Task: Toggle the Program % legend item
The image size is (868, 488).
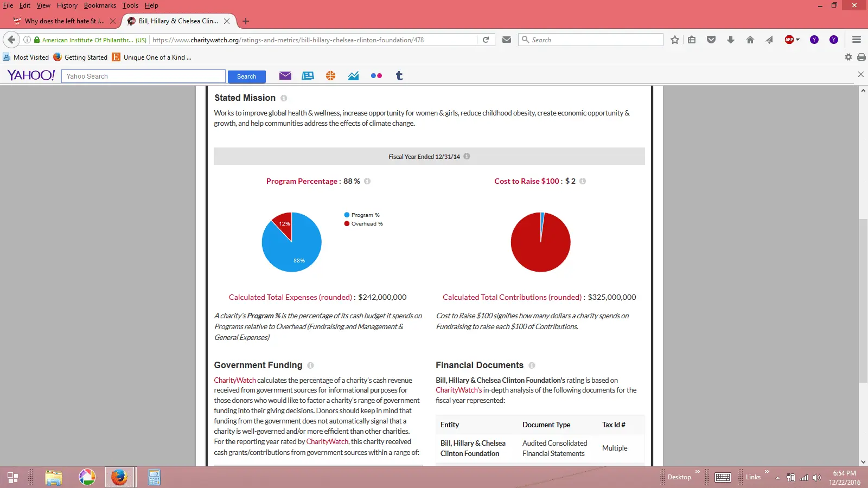Action: tap(362, 215)
